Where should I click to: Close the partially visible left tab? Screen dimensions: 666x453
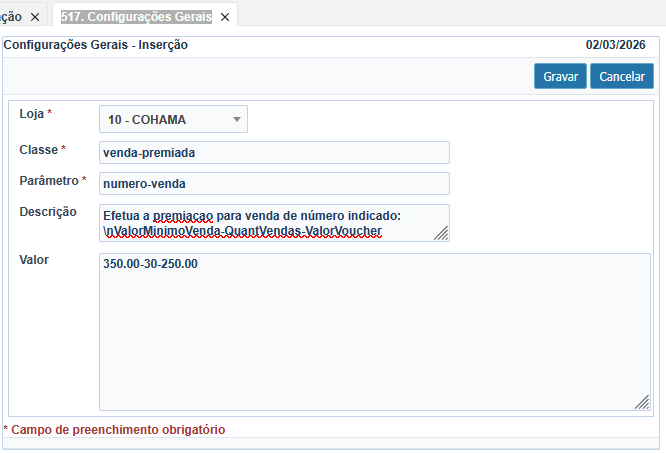(34, 17)
